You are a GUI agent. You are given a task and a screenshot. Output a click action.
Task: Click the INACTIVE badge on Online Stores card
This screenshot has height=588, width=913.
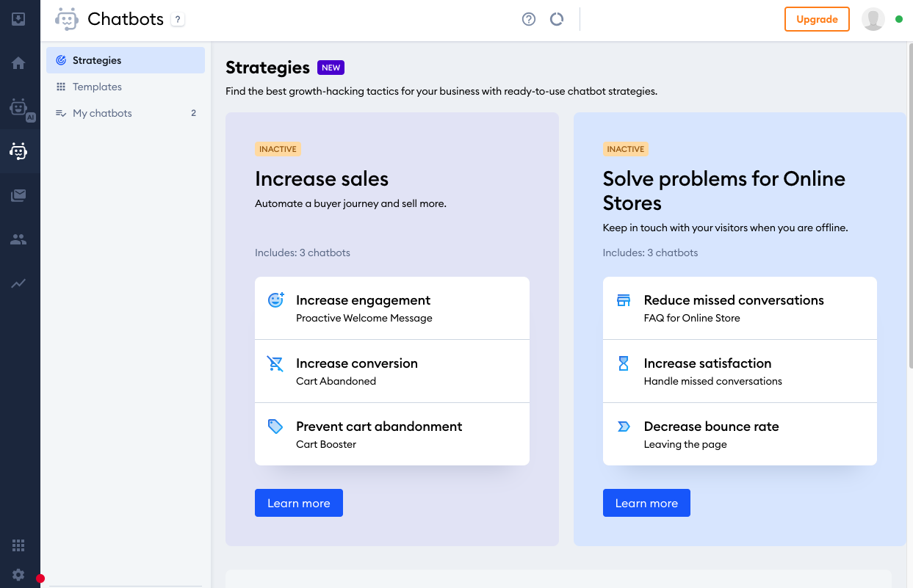pos(626,149)
